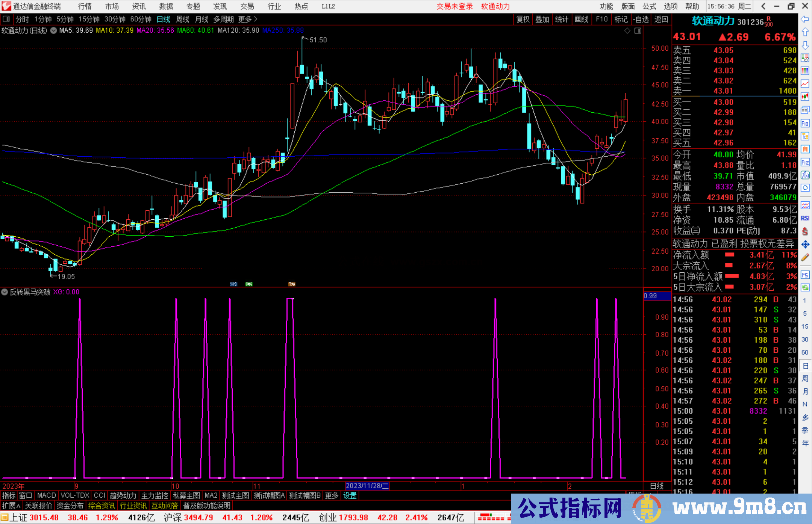Click the 复权 button
This screenshot has height=524, width=812.
(x=523, y=19)
